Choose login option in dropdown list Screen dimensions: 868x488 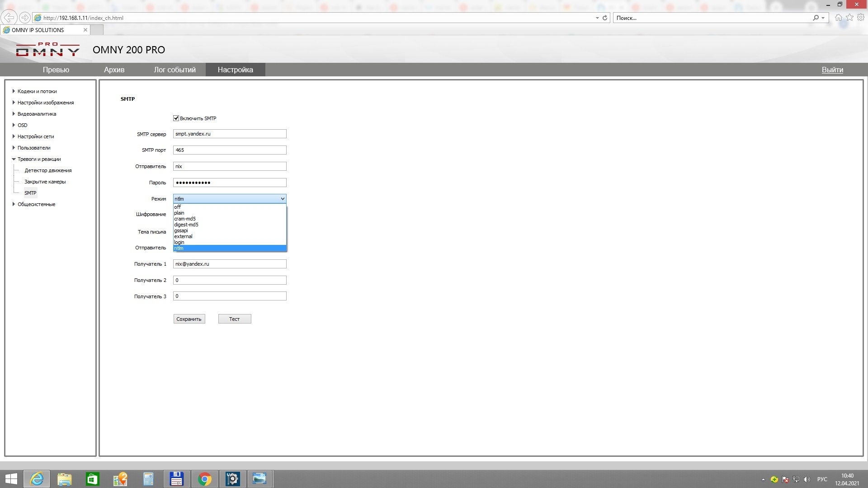point(179,242)
